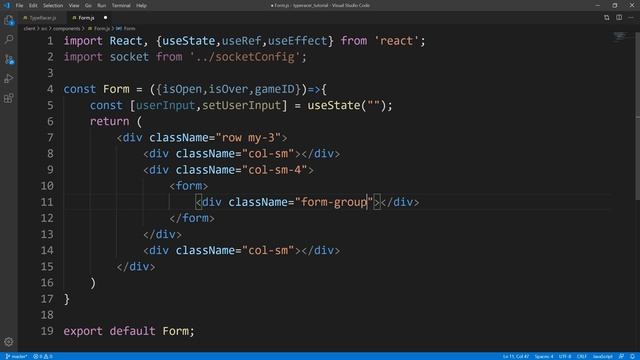Click the feedback icon in the status bar
This screenshot has width=640, height=360.
pos(621,356)
